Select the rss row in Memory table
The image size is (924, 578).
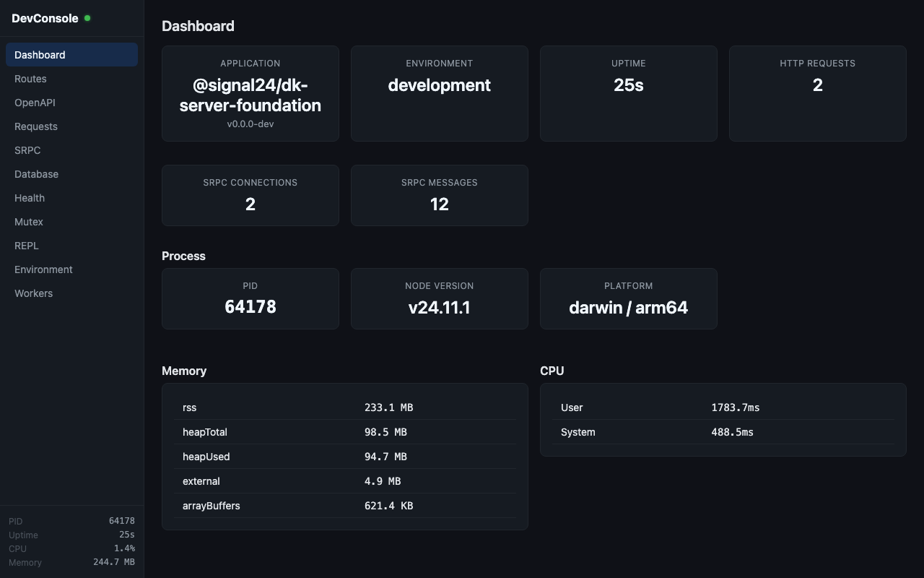pyautogui.click(x=345, y=407)
